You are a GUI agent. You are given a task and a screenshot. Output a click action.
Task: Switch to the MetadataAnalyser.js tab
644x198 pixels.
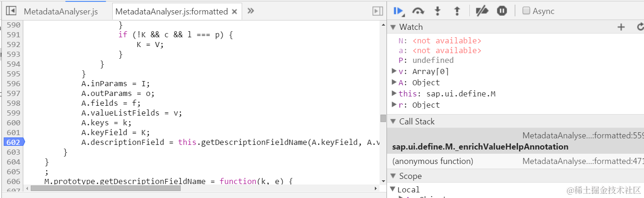(x=61, y=12)
